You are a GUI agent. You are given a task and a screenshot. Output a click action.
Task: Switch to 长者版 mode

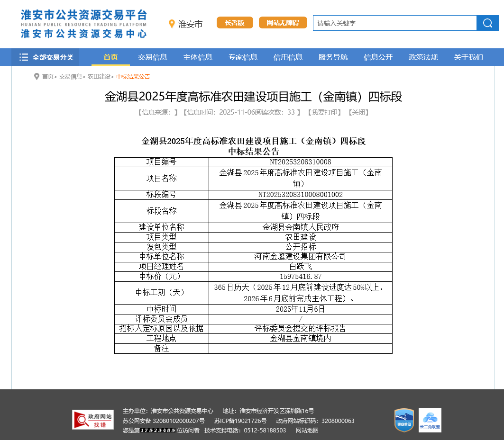[x=235, y=23]
